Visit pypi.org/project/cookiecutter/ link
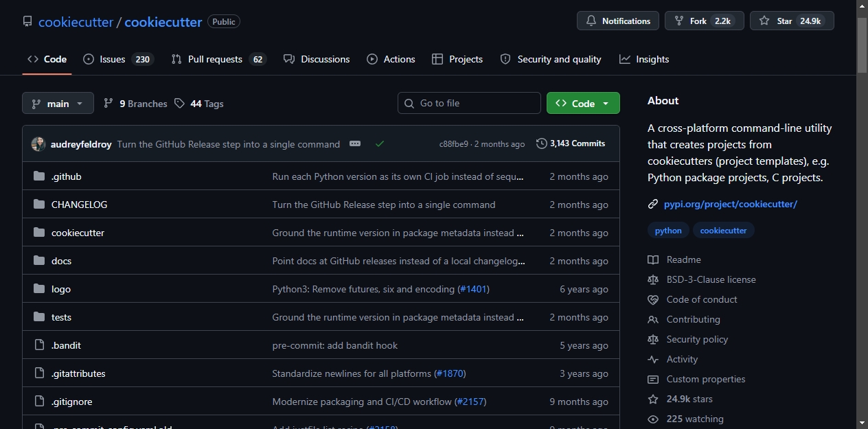868x429 pixels. (731, 204)
